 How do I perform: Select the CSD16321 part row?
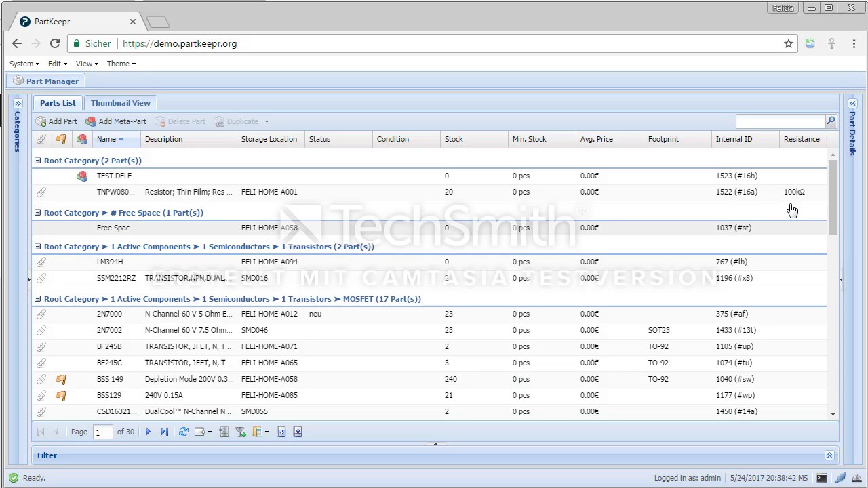429,411
